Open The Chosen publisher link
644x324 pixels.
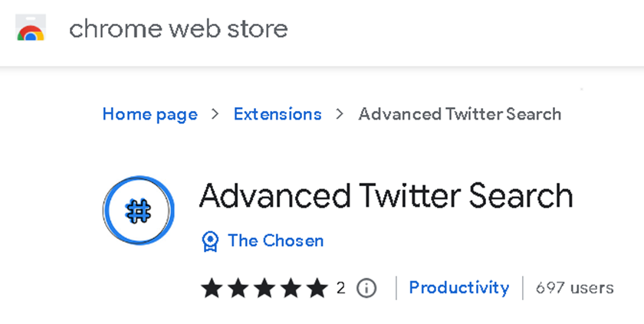[x=275, y=241]
